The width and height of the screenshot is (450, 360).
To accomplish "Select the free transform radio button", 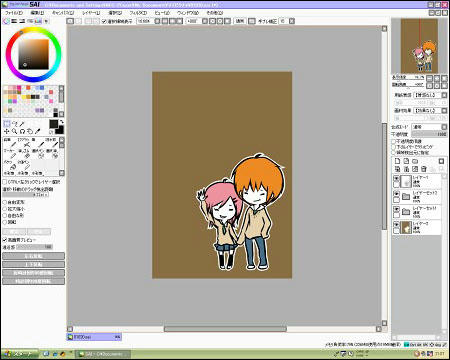I will click(x=5, y=202).
